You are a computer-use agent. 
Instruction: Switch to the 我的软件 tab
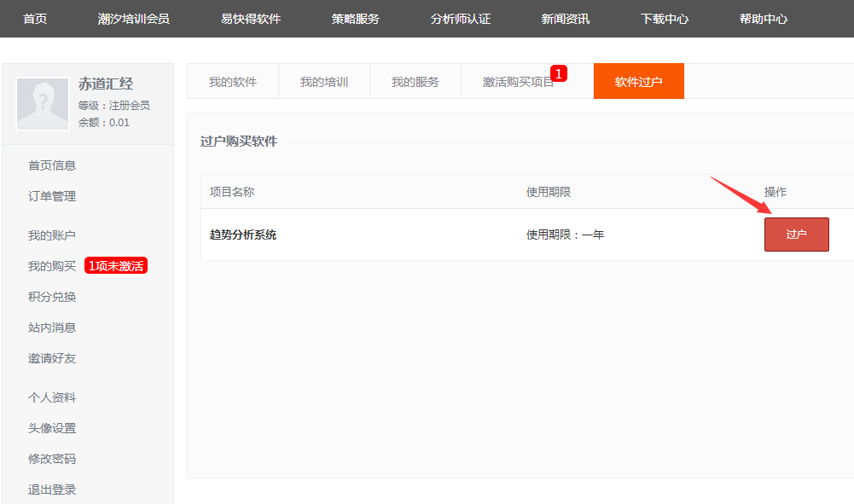click(x=233, y=82)
